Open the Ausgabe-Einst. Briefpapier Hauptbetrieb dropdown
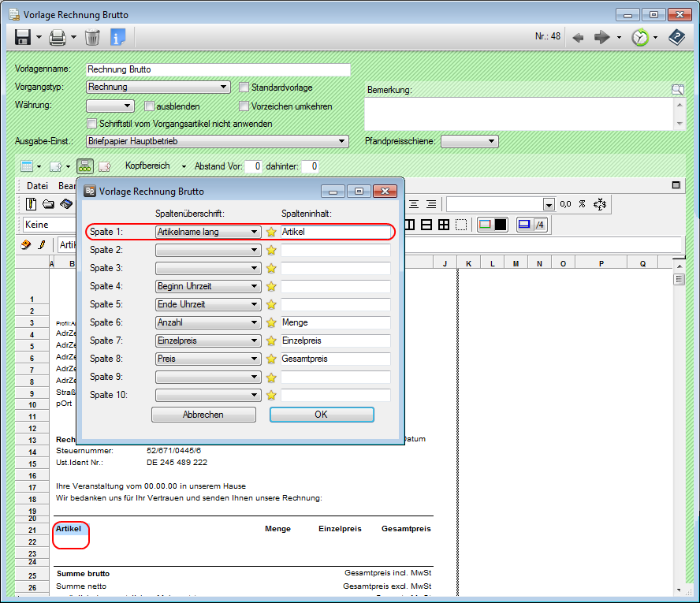The width and height of the screenshot is (700, 603). coord(342,141)
